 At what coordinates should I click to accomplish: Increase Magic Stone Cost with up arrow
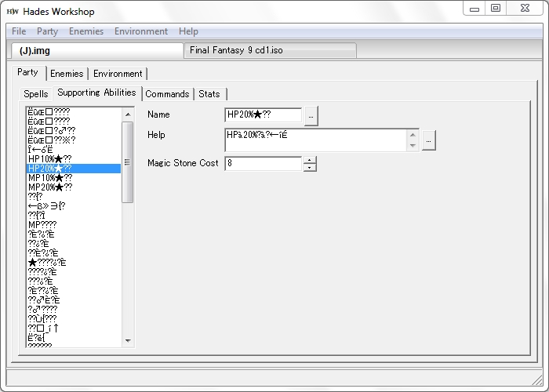(x=309, y=160)
